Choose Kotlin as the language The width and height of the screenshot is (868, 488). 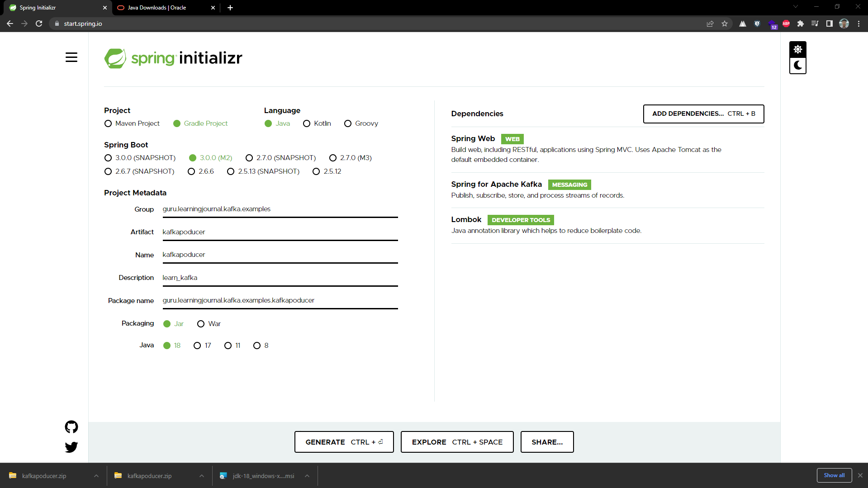point(317,123)
